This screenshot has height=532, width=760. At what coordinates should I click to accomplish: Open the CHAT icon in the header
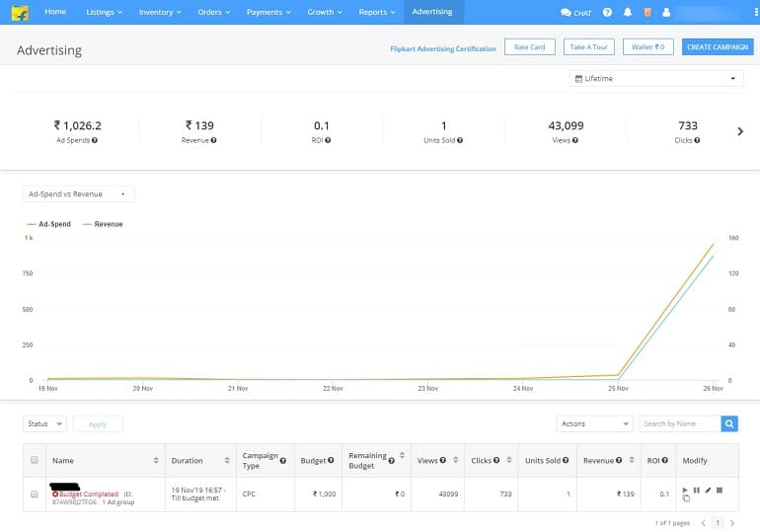point(575,13)
